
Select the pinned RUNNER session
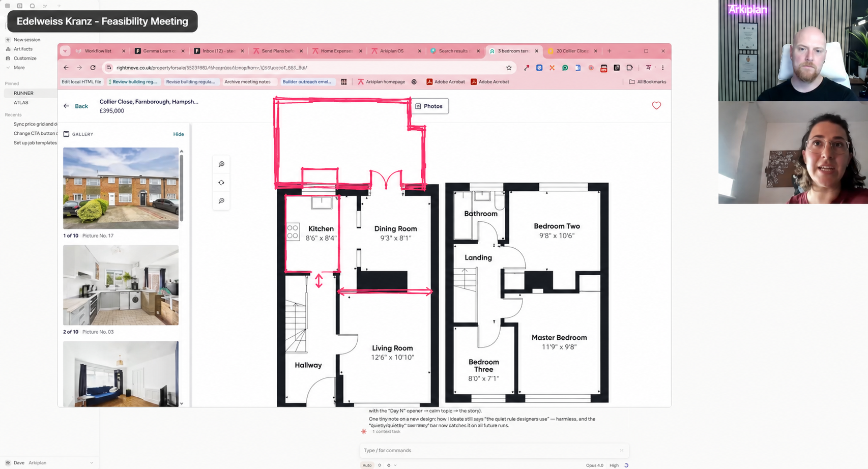[30, 93]
